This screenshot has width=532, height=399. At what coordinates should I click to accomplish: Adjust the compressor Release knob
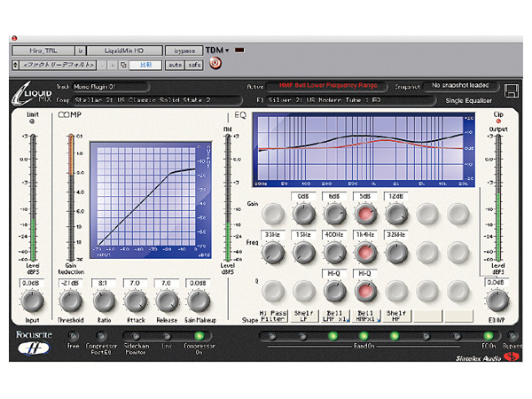pos(167,301)
